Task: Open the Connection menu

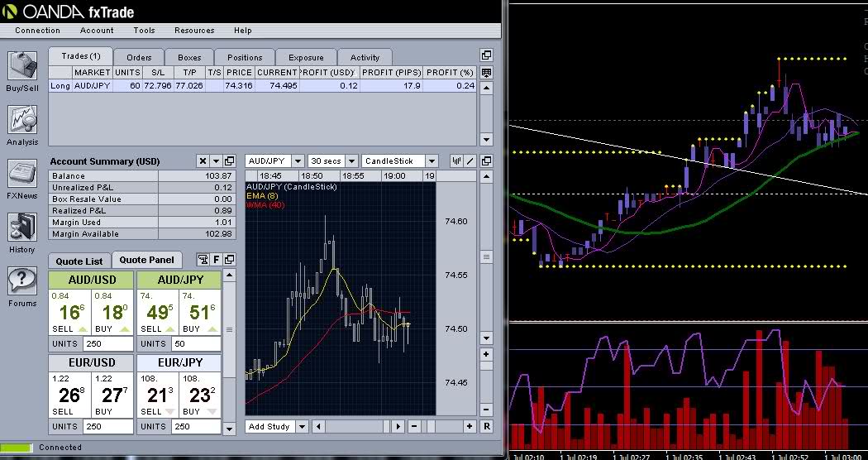Action: [38, 31]
